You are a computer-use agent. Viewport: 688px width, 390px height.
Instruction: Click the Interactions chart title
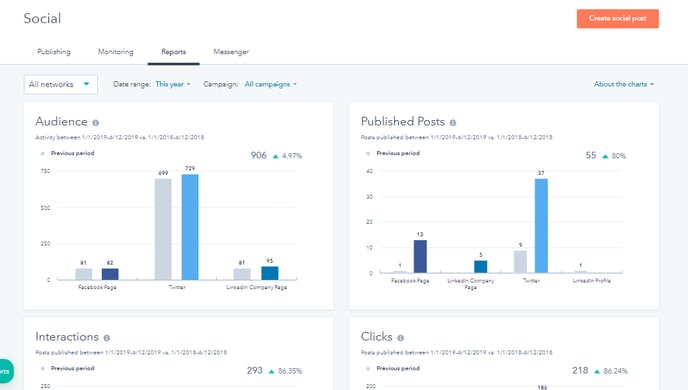tap(67, 337)
